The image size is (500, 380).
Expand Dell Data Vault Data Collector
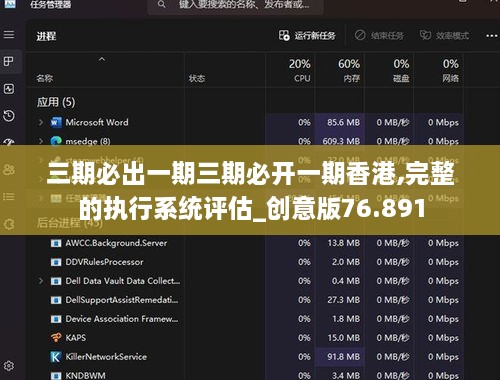pos(41,281)
